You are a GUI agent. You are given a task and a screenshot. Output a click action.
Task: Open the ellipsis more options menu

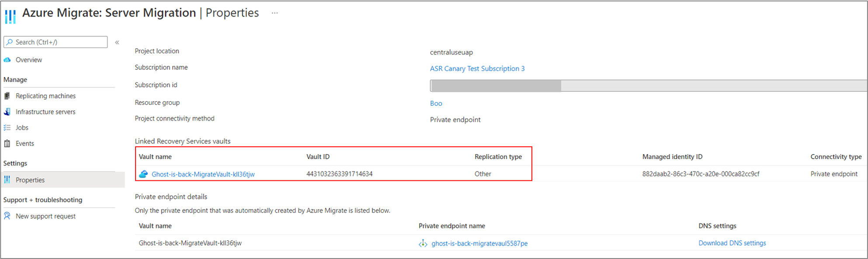coord(274,13)
